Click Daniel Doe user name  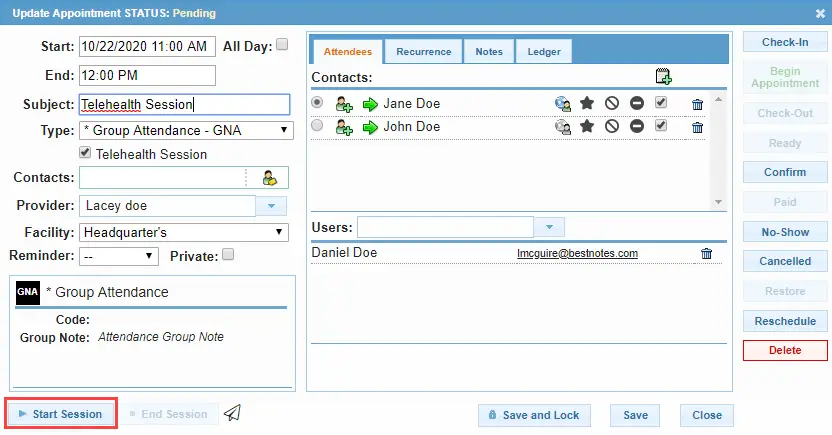coord(344,253)
